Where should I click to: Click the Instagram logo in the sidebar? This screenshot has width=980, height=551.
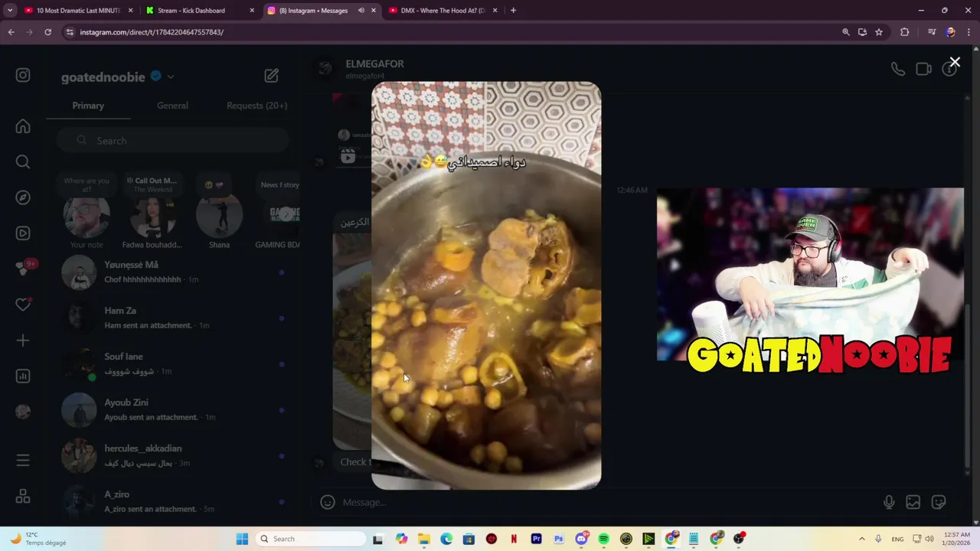coord(23,75)
